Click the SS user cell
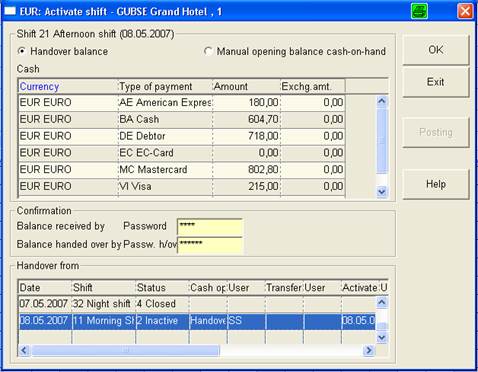 (246, 321)
